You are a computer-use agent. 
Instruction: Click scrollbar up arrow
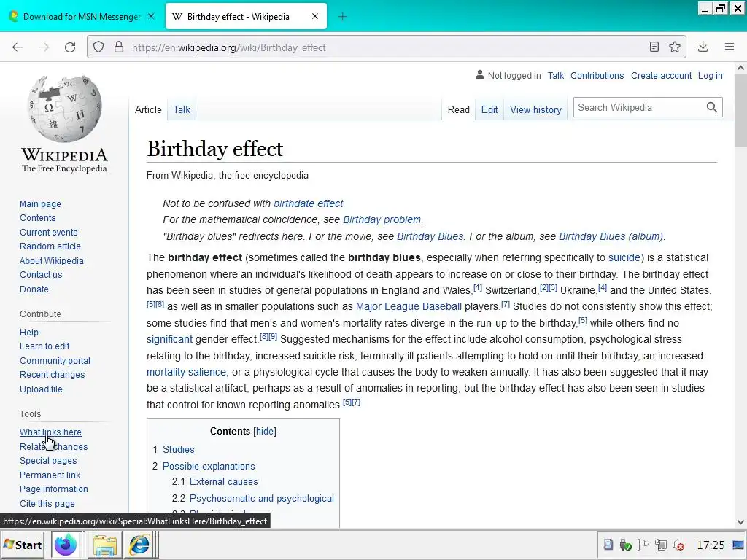pos(740,68)
